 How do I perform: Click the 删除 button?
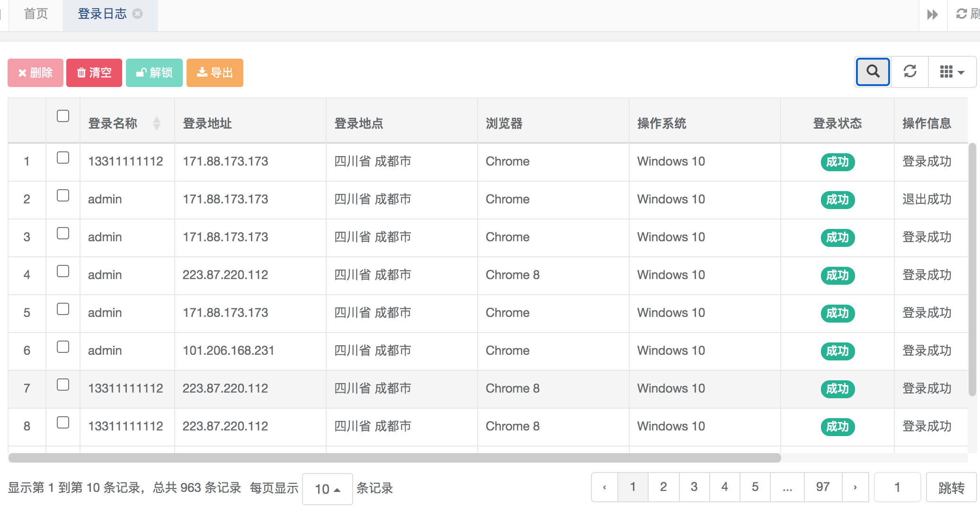click(x=36, y=73)
